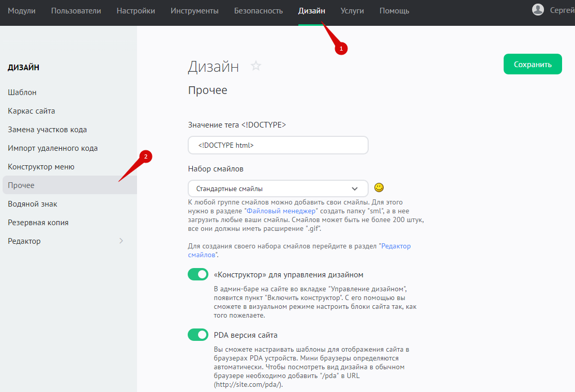The image size is (575, 392).
Task: Select Шаблон in the design sidebar
Action: 22,92
